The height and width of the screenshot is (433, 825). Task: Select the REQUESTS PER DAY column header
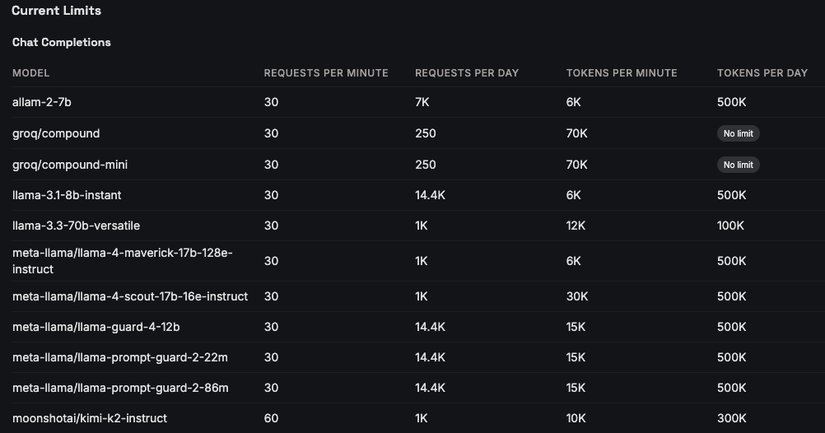[x=466, y=73]
